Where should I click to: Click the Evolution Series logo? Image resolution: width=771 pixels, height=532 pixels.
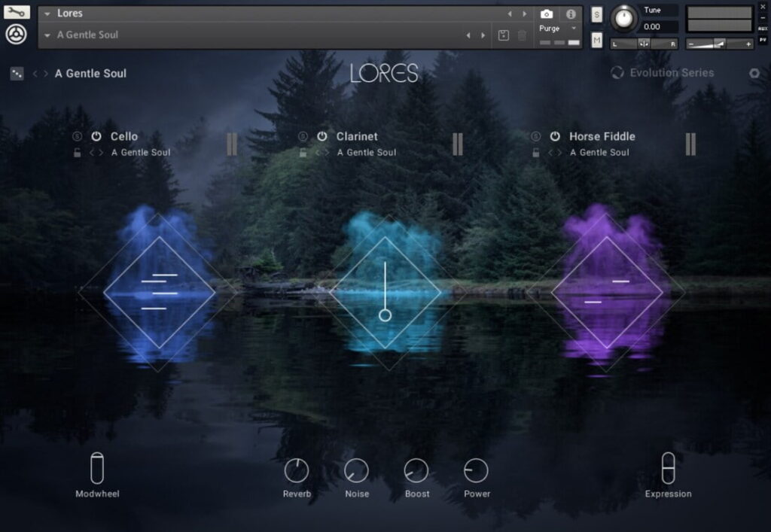663,73
